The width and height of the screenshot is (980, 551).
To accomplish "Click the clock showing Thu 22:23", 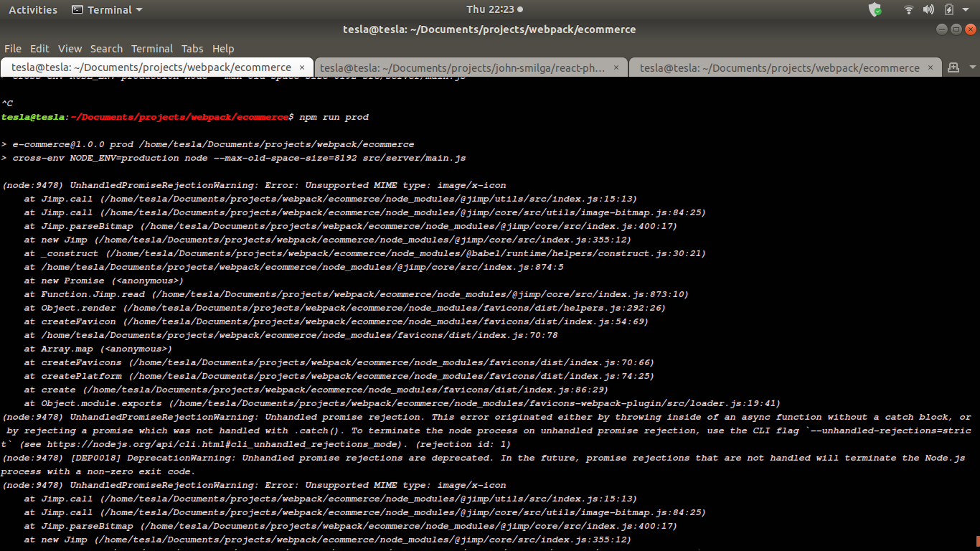I will coord(490,9).
